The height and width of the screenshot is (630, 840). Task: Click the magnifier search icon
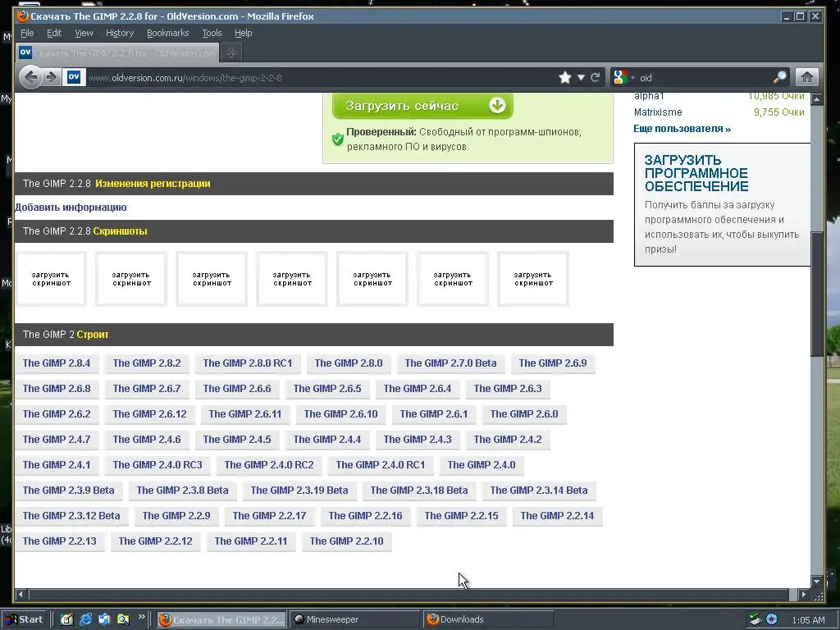coord(780,78)
